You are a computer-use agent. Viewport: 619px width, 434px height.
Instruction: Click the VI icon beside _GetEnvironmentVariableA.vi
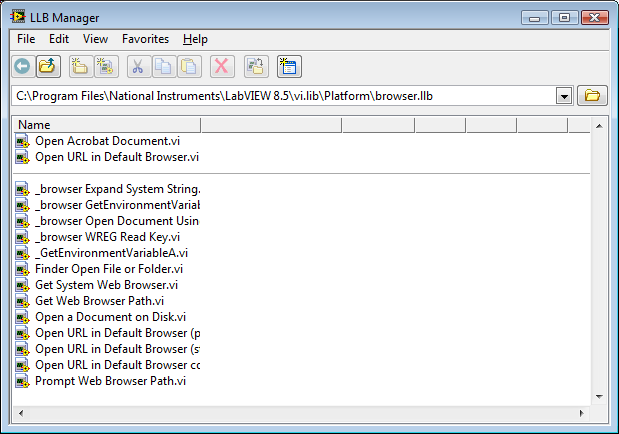coord(23,254)
